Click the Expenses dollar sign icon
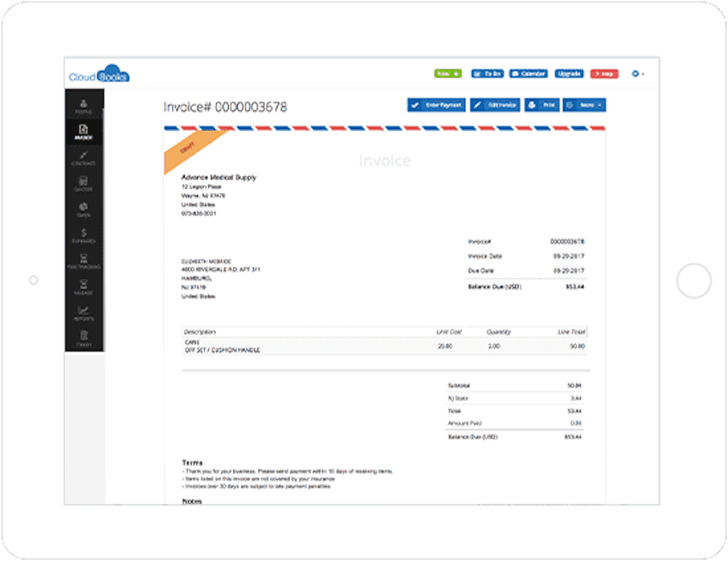 [84, 236]
